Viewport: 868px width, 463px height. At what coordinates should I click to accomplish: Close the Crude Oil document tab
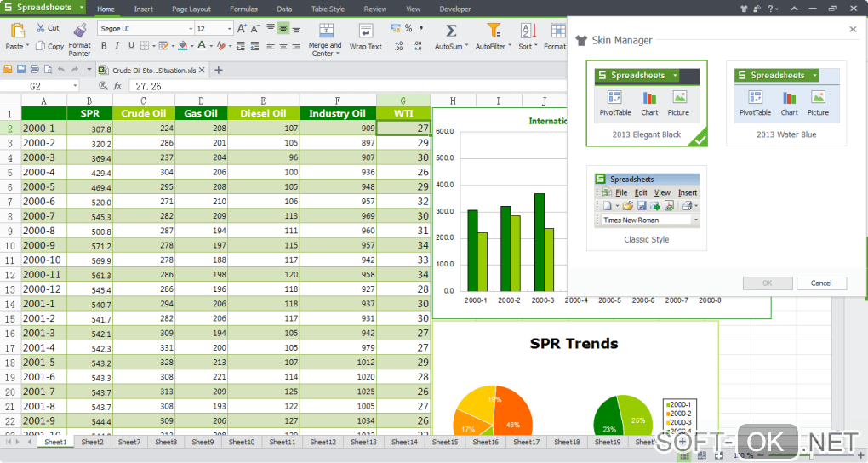click(202, 70)
